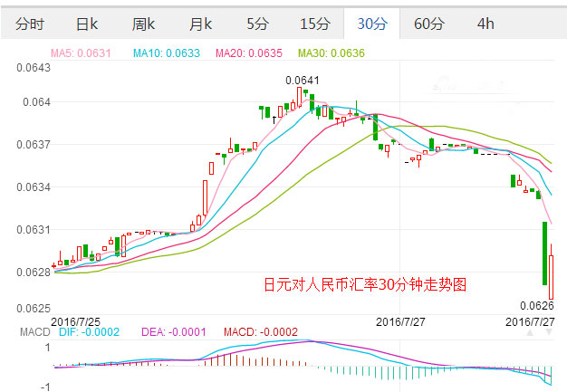This screenshot has width=567, height=392.
Task: Switch to 月k monthly chart
Action: (x=199, y=24)
